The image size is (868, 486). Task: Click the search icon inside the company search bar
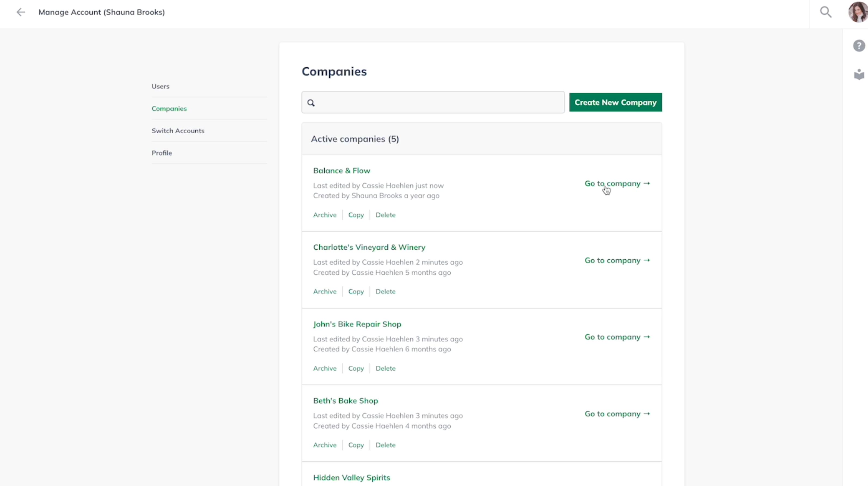click(311, 103)
